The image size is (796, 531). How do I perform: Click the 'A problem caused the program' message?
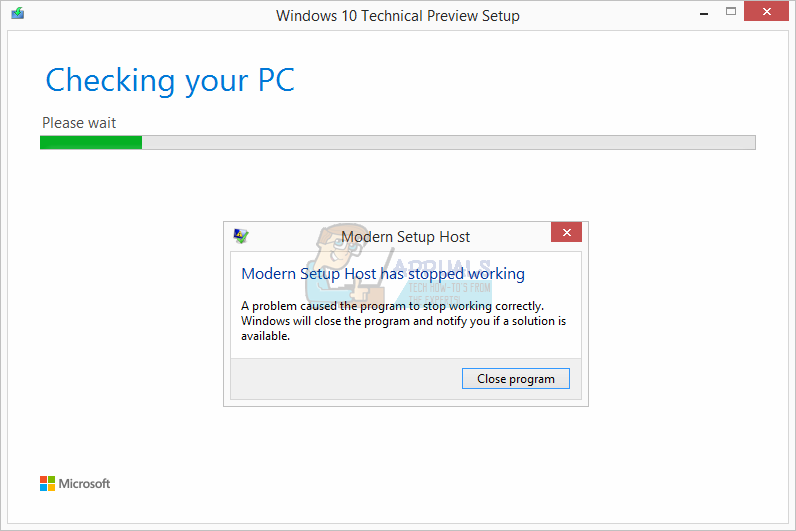click(404, 321)
